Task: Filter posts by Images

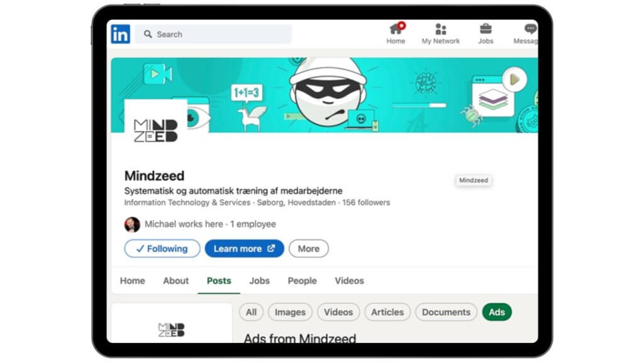Action: (x=290, y=312)
